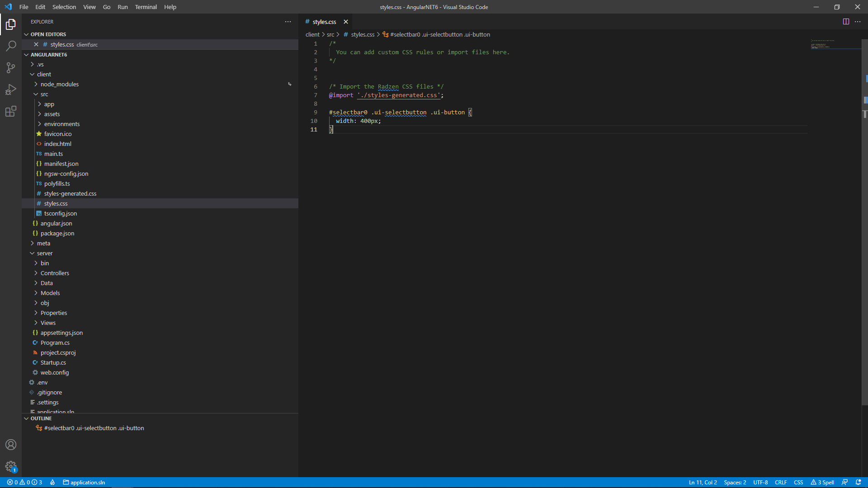868x488 pixels.
Task: Open the Accounts icon in activity bar
Action: click(11, 445)
